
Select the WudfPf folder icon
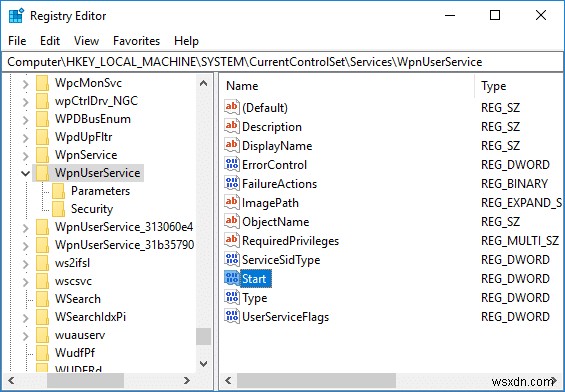pyautogui.click(x=43, y=353)
